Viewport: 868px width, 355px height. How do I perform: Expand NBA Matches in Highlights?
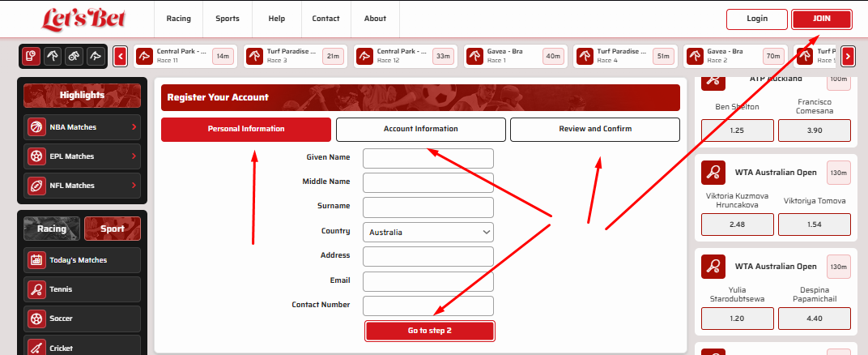coord(134,127)
